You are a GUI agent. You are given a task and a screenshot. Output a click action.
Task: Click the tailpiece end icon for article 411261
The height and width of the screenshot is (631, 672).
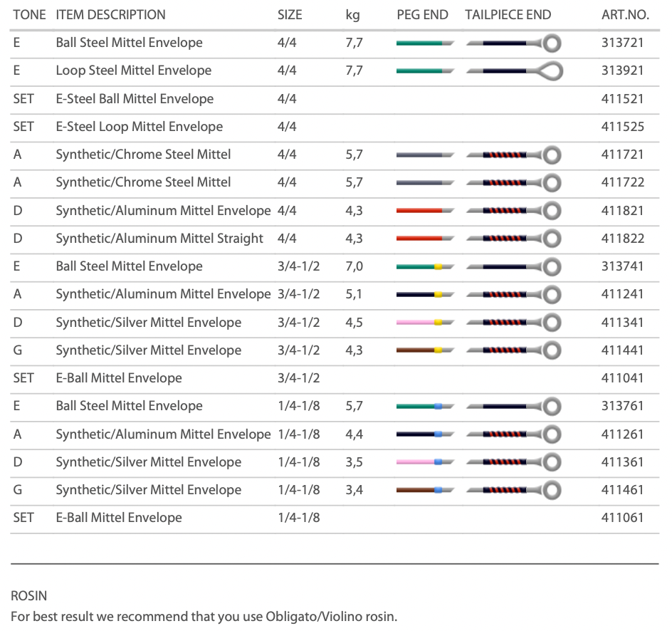[515, 434]
